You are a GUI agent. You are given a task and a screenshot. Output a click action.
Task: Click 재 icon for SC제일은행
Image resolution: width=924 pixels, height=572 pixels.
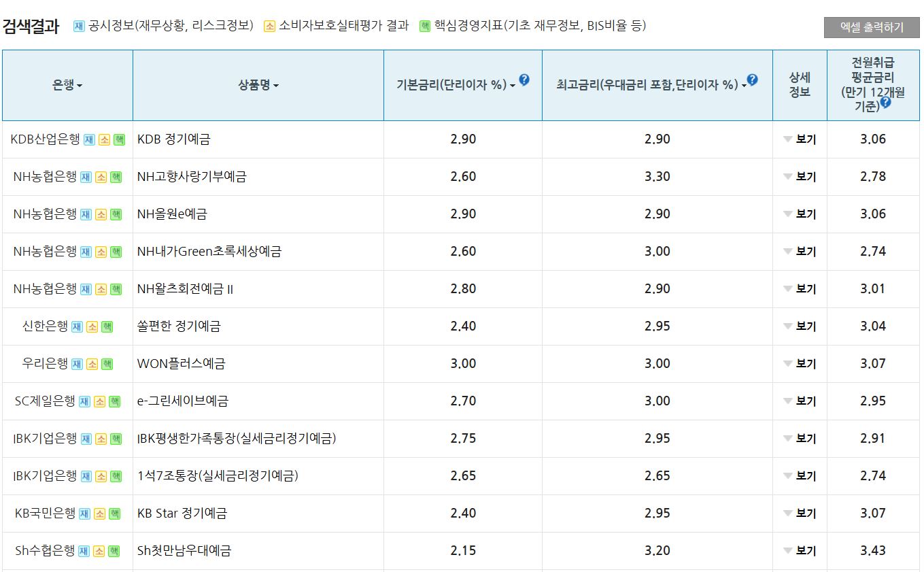pos(84,401)
